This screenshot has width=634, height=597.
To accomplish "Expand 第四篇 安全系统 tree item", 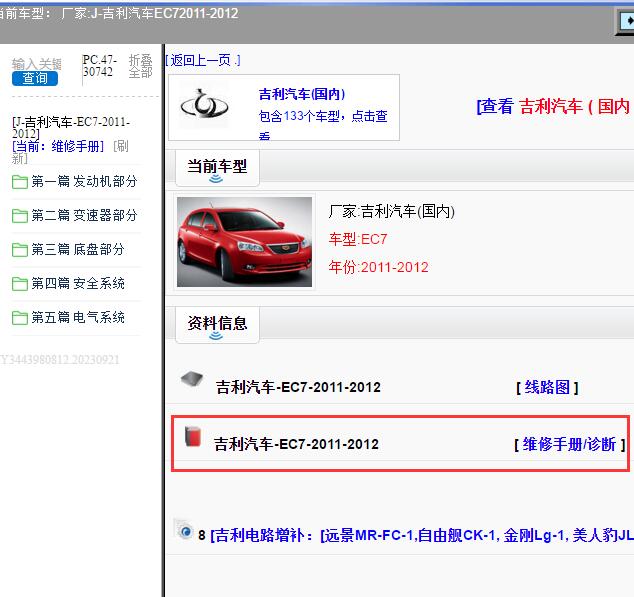I will coord(78,283).
